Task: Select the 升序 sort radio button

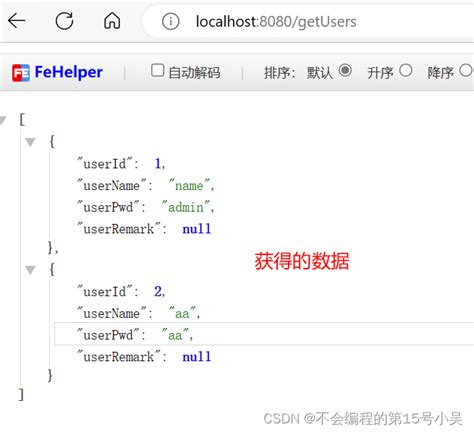Action: [406, 71]
